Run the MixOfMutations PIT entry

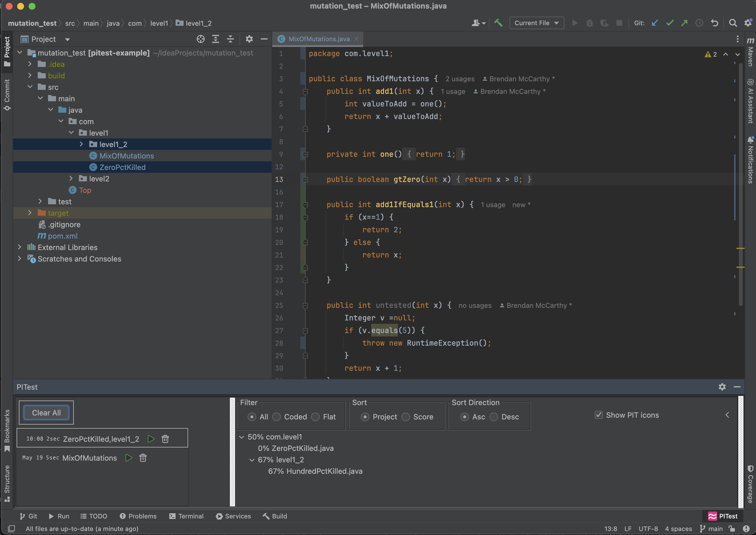click(129, 458)
